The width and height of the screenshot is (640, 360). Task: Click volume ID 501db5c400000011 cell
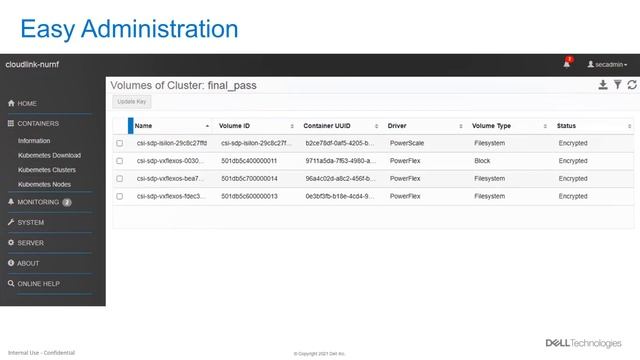(249, 161)
